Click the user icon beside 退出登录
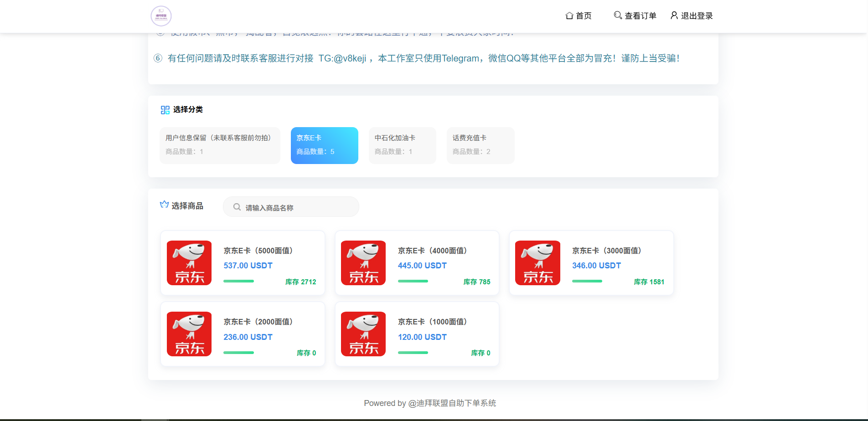Screen dimensions: 868x421 tap(674, 15)
